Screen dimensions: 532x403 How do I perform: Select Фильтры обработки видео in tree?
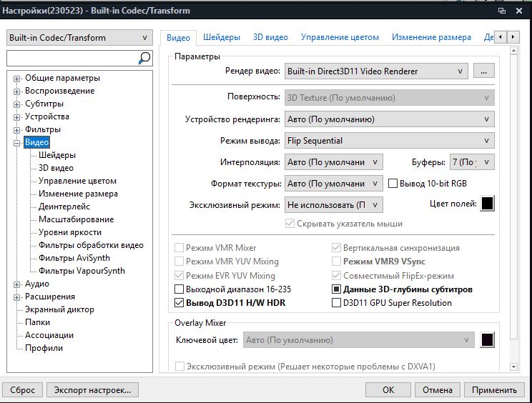(x=91, y=245)
